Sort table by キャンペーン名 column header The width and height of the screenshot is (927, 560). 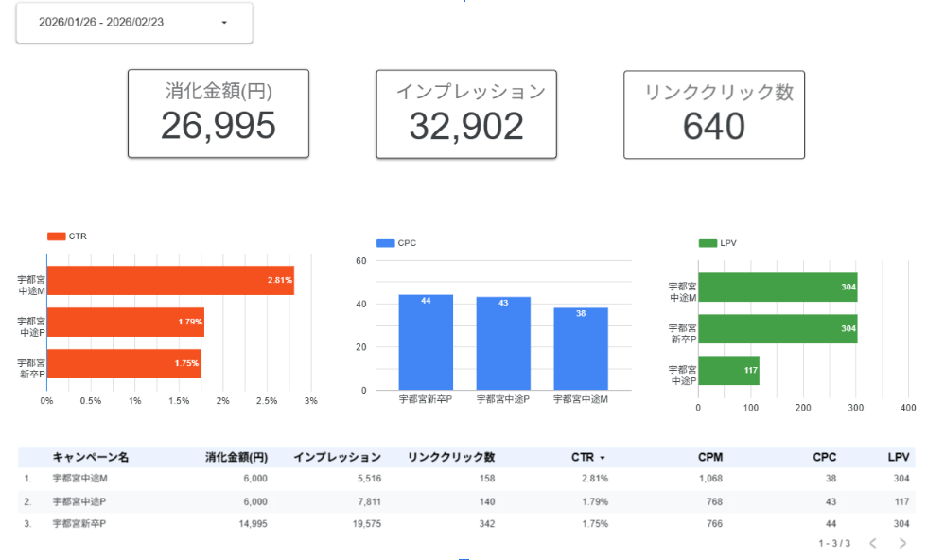pyautogui.click(x=90, y=457)
